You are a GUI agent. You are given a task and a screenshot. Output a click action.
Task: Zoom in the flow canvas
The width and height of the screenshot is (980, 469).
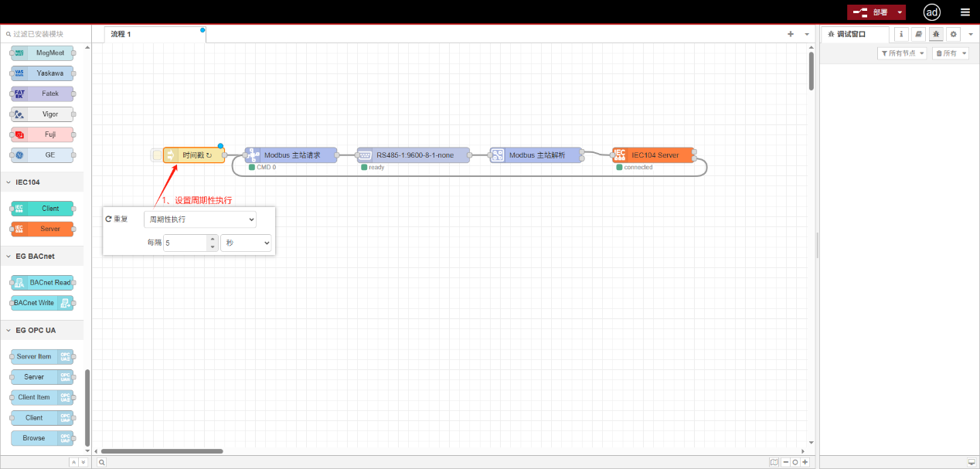(x=805, y=462)
